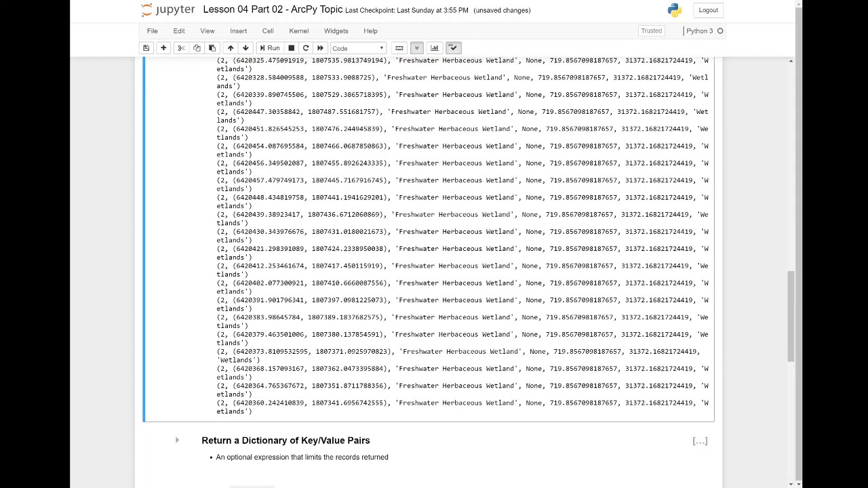This screenshot has height=488, width=868.
Task: Open the Edit menu
Action: pos(179,30)
